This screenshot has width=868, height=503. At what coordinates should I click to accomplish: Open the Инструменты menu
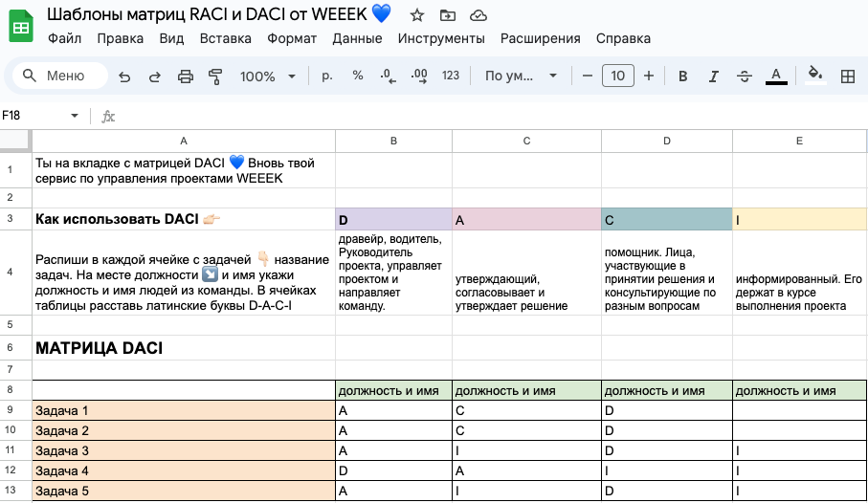pyautogui.click(x=441, y=39)
